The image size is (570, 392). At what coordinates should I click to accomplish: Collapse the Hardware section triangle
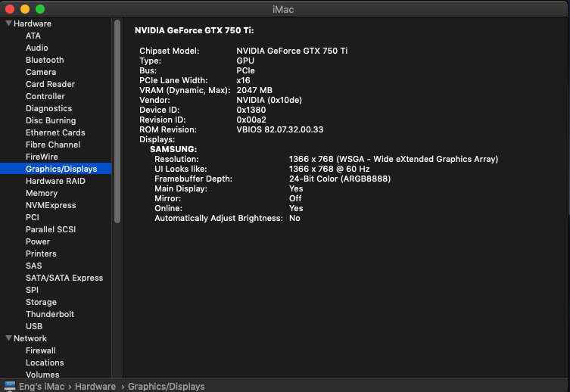coord(9,23)
